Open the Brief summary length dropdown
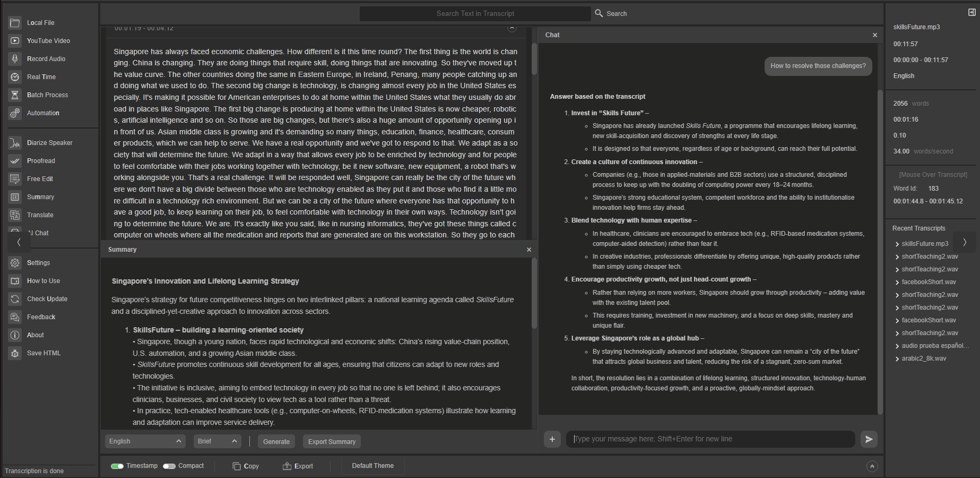The height and width of the screenshot is (478, 980). click(x=217, y=441)
